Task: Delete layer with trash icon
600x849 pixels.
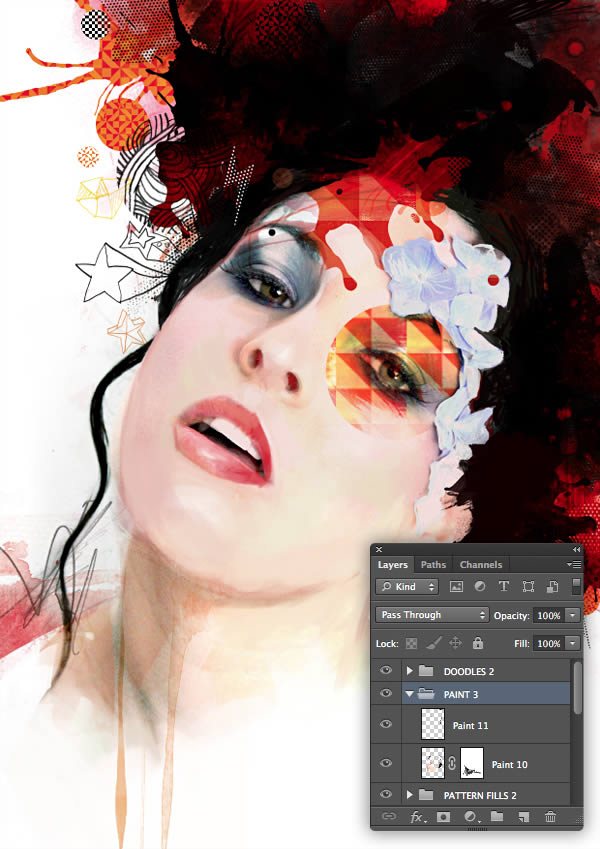Action: pyautogui.click(x=550, y=817)
